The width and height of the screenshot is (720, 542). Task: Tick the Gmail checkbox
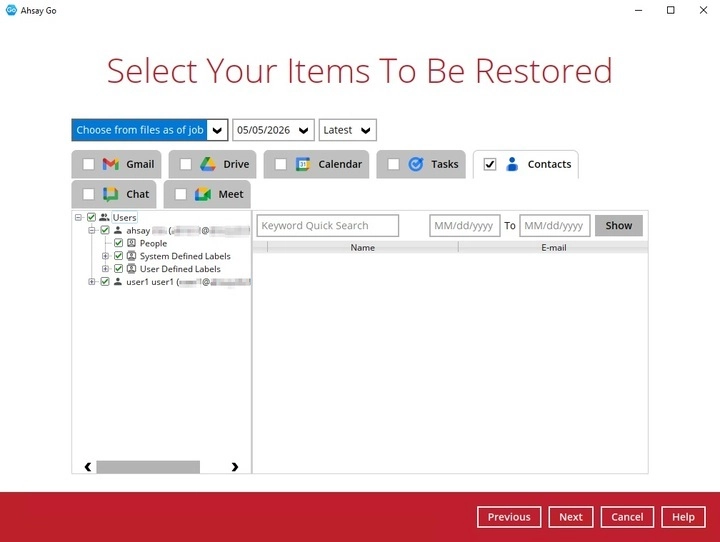(88, 164)
